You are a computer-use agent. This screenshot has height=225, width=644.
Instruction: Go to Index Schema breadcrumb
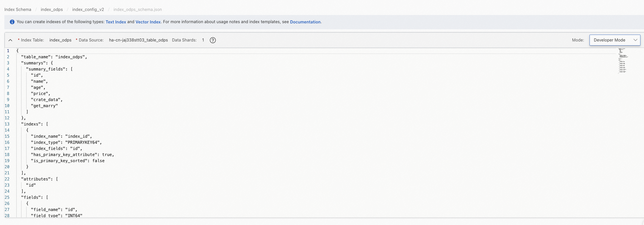coord(18,9)
